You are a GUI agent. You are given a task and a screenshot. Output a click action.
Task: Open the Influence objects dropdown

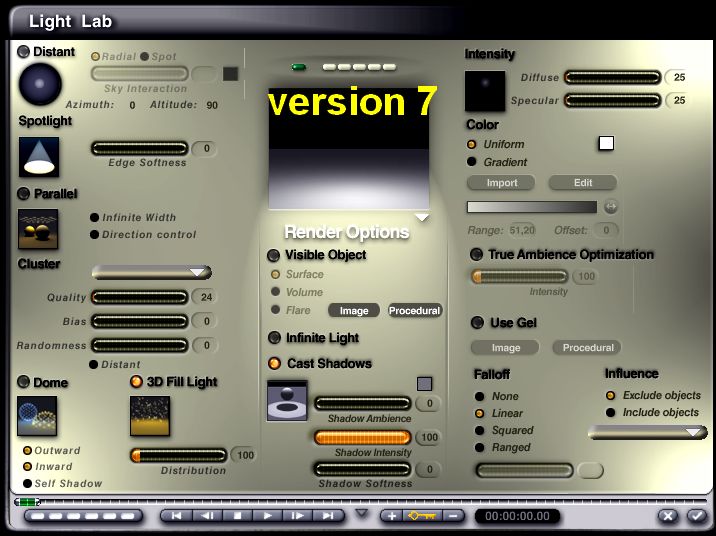[648, 432]
